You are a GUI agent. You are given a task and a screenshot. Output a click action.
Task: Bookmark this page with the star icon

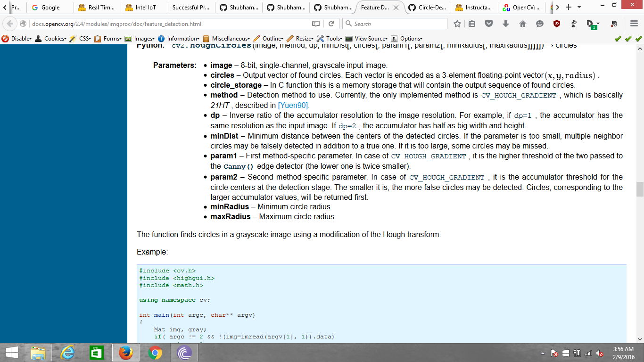tap(457, 23)
